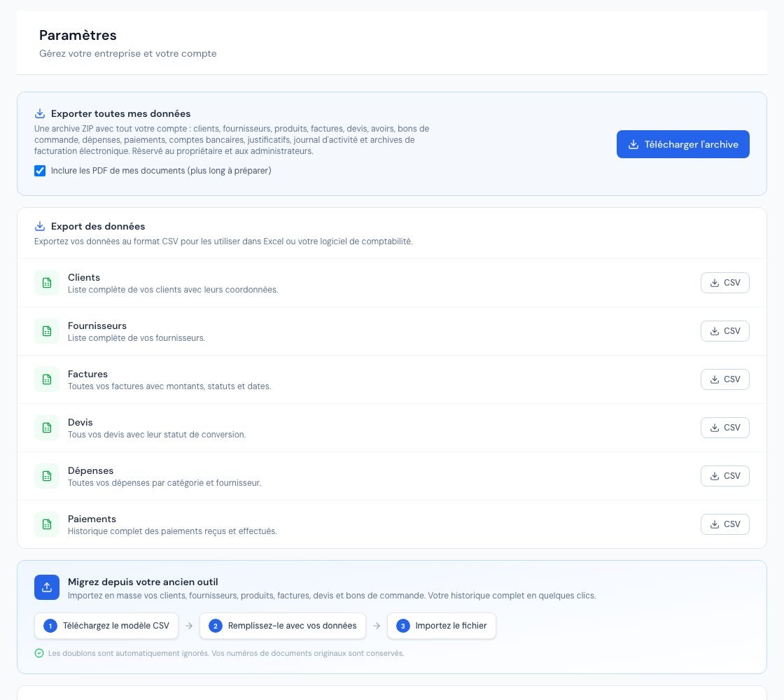
Task: Click the Export des données heading
Action: point(98,227)
